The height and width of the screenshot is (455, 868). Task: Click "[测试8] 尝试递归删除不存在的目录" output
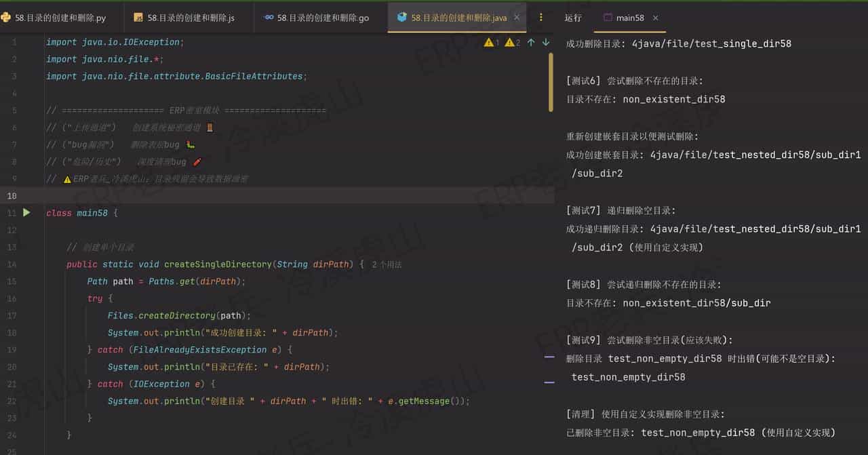pos(644,284)
